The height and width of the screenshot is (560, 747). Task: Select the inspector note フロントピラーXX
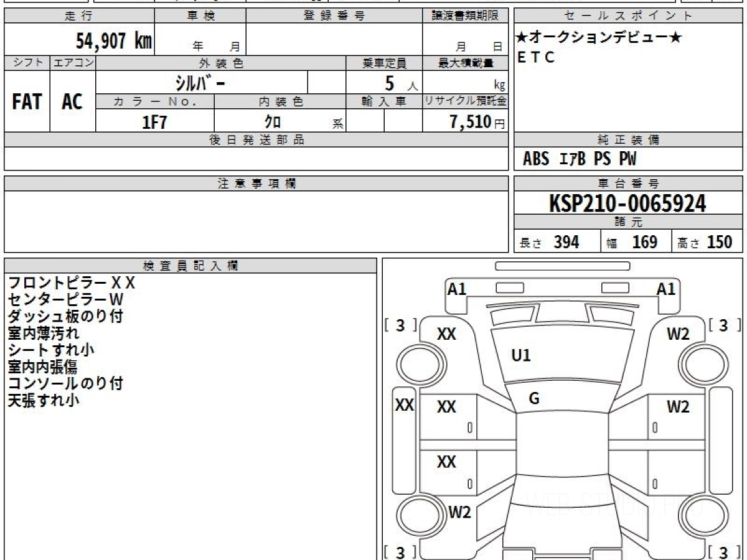tap(71, 283)
